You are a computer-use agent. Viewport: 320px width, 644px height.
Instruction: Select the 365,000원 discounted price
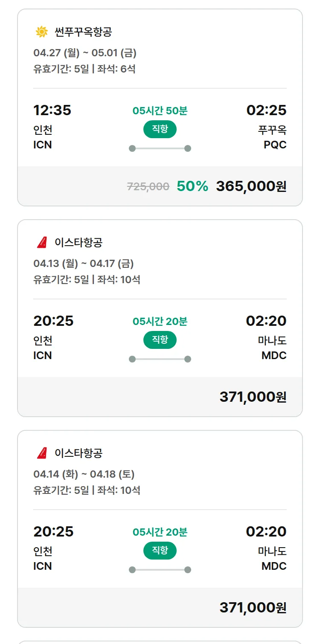click(x=251, y=186)
